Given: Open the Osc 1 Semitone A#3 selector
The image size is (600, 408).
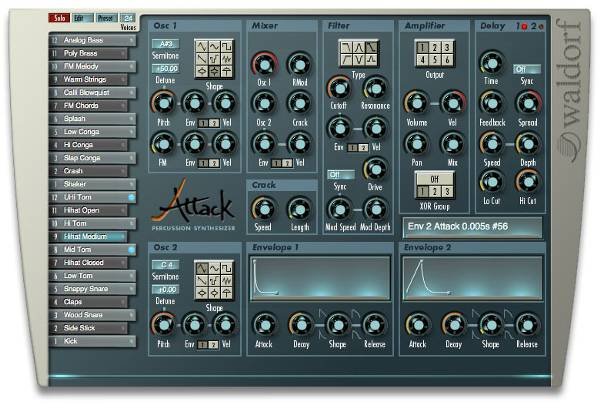Looking at the screenshot, I should pyautogui.click(x=165, y=45).
